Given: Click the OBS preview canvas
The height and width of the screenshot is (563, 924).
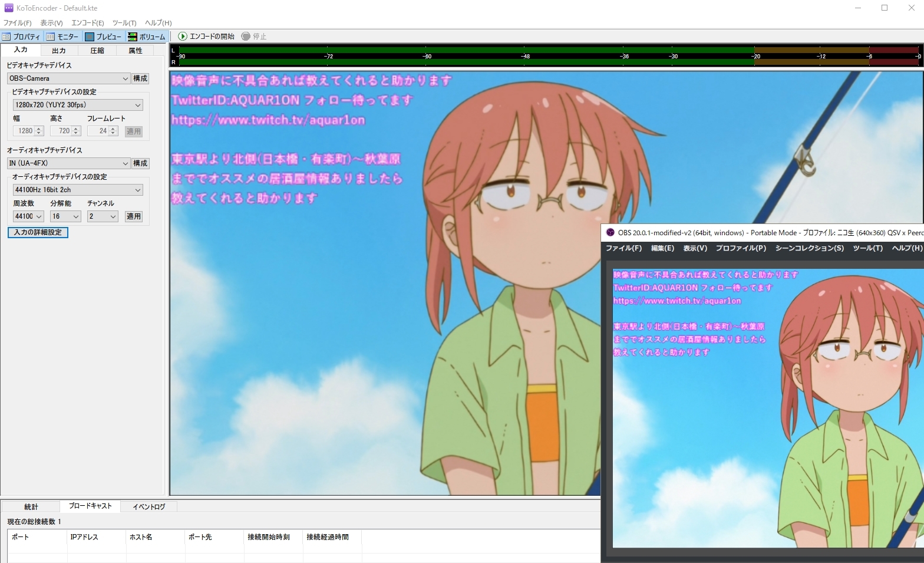Looking at the screenshot, I should 768,408.
